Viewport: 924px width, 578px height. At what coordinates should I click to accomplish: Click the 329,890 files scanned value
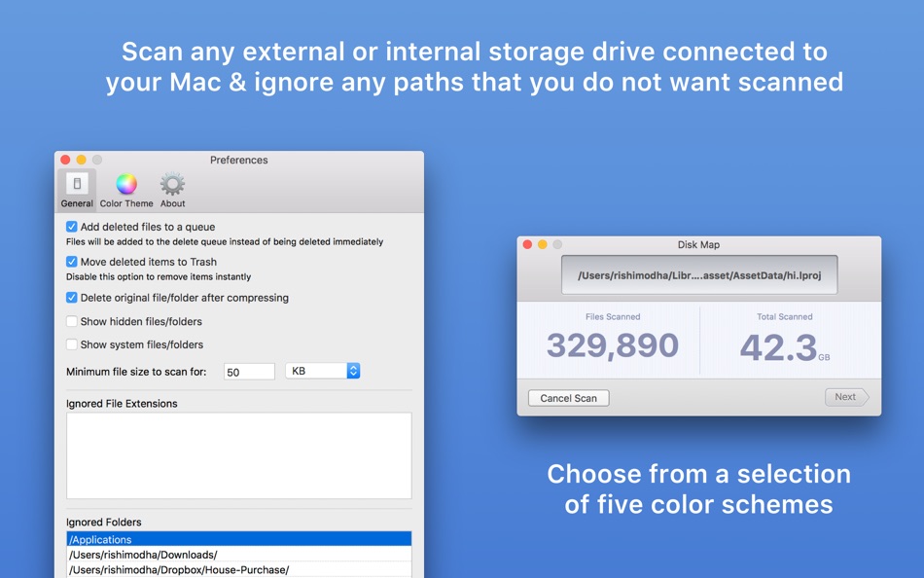click(x=612, y=345)
